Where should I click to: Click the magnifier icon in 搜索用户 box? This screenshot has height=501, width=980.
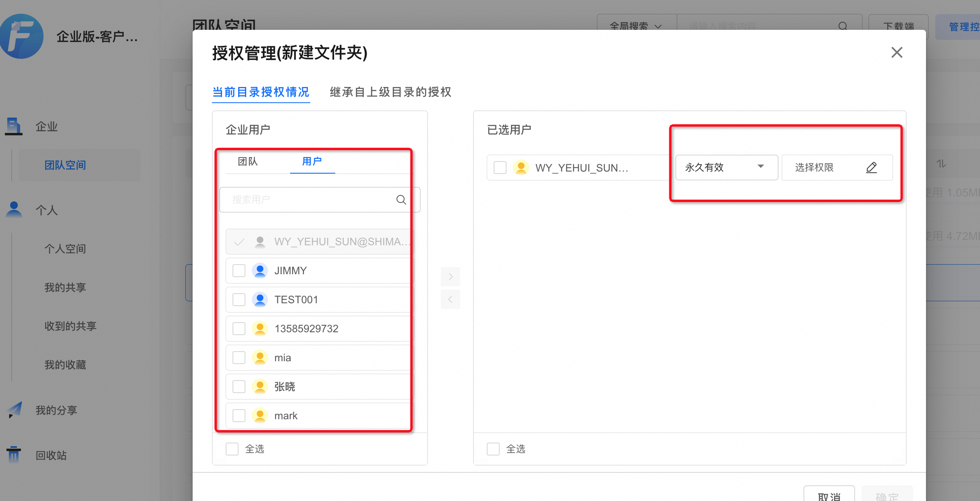point(401,200)
